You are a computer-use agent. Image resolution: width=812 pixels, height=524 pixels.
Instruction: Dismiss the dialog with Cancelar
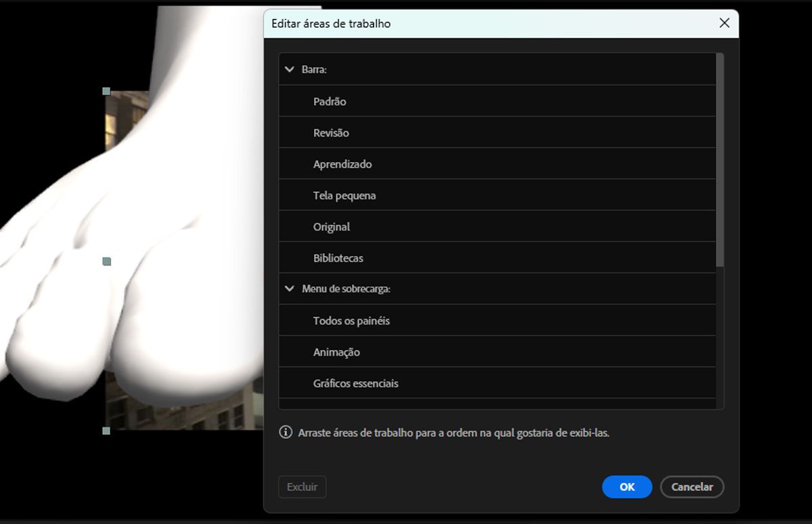tap(692, 487)
